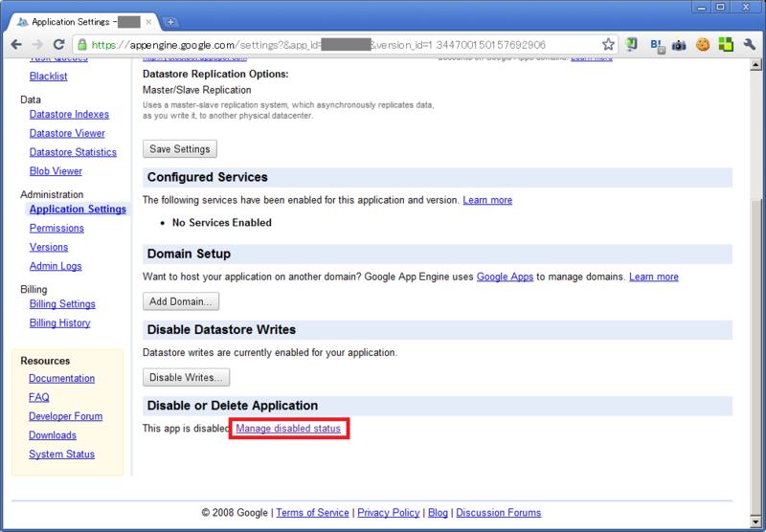This screenshot has width=766, height=532.
Task: Open Datastore Viewer page
Action: (67, 133)
